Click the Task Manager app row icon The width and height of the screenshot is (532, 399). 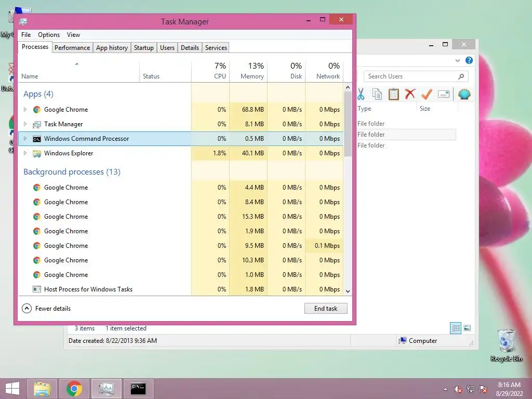37,124
